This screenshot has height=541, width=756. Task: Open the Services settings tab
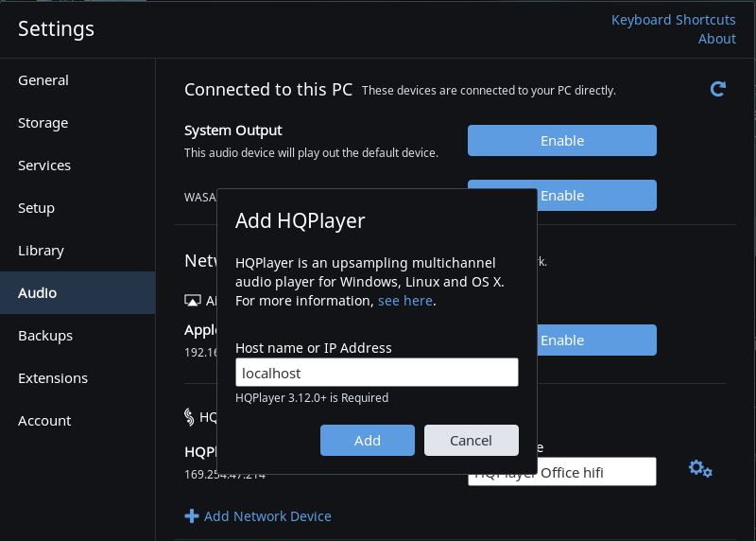[77, 166]
